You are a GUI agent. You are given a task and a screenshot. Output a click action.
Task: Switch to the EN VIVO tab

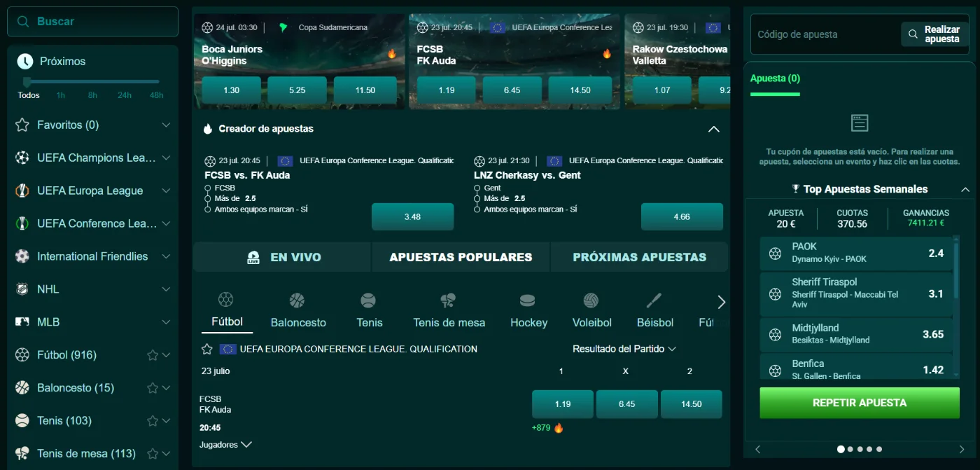point(282,257)
